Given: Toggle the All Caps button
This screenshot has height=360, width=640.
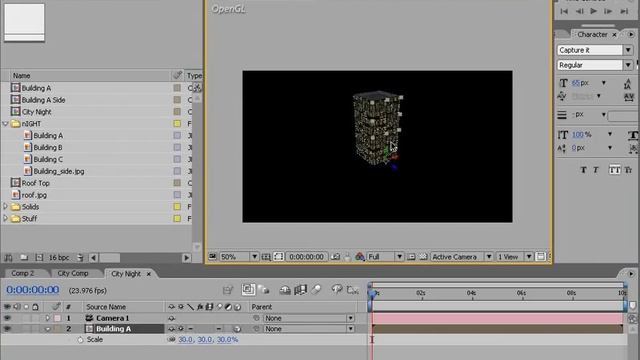Looking at the screenshot, I should pos(614,170).
